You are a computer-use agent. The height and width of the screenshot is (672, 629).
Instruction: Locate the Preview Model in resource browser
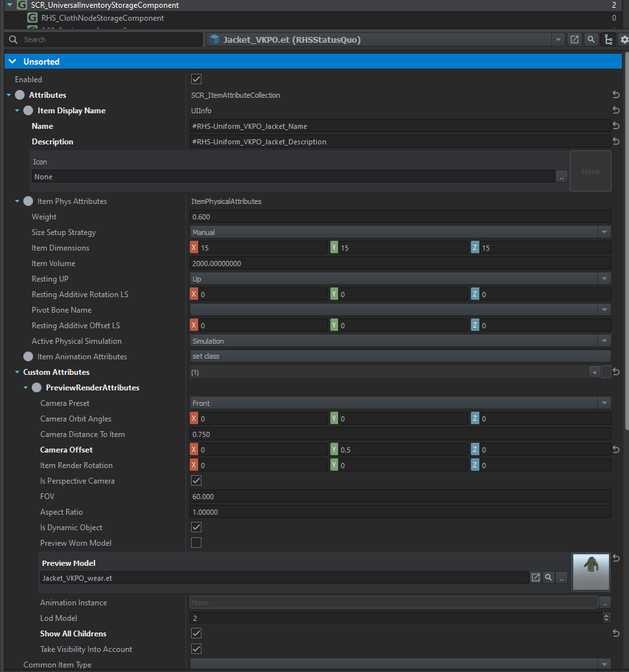(x=548, y=577)
